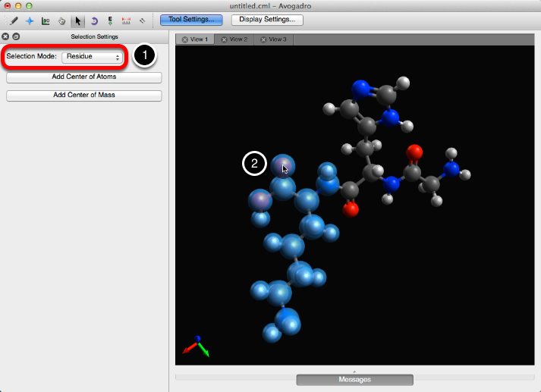Float the Selection Settings panel
The width and height of the screenshot is (541, 392).
tap(16, 36)
